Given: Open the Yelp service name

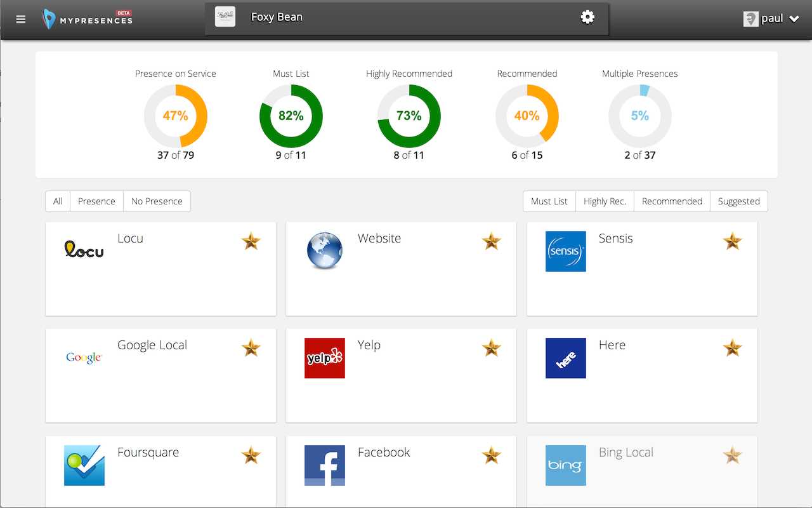Looking at the screenshot, I should pyautogui.click(x=369, y=345).
